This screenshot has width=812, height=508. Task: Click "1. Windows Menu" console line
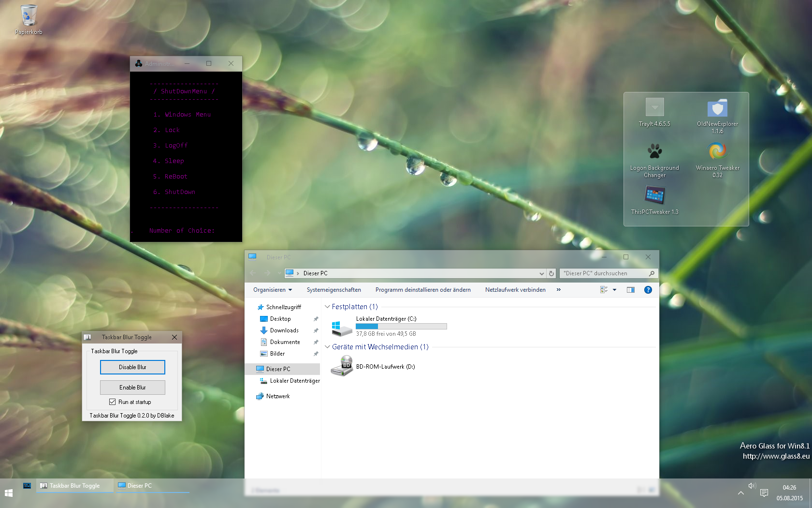click(182, 115)
